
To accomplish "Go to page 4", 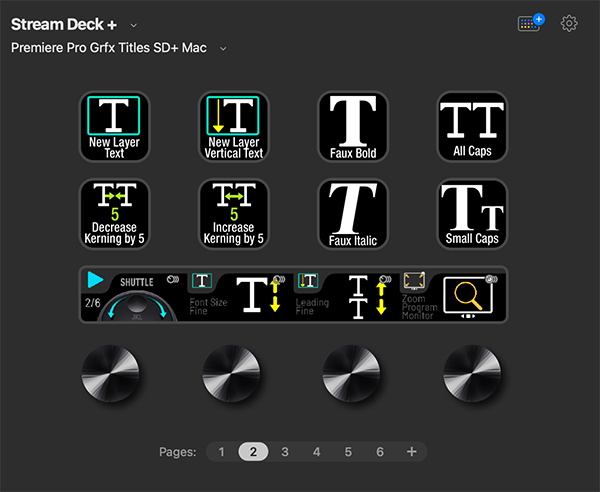I will click(x=316, y=452).
